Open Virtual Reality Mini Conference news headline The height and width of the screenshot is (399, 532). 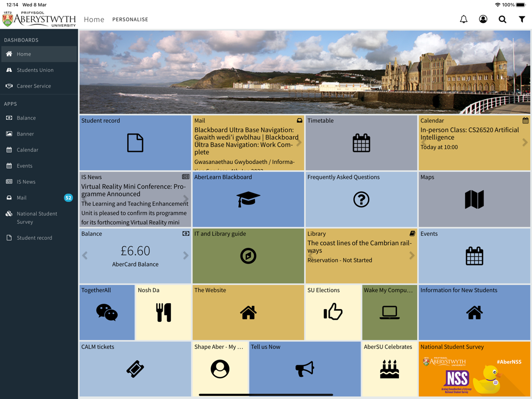coord(134,190)
